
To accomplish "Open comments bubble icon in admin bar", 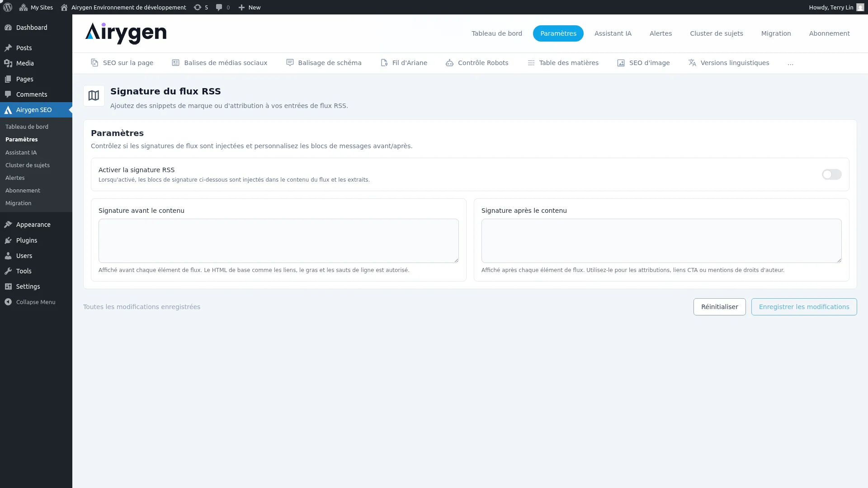I will [x=219, y=7].
